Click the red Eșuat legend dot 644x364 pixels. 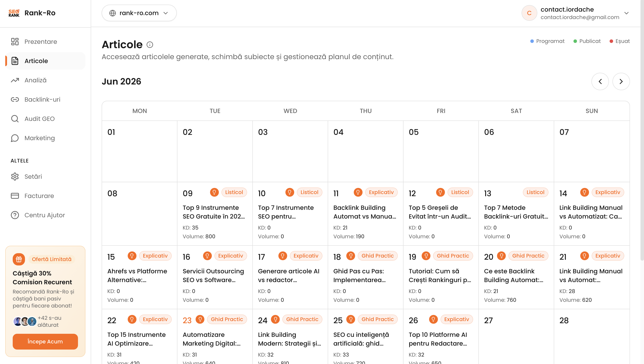click(611, 41)
